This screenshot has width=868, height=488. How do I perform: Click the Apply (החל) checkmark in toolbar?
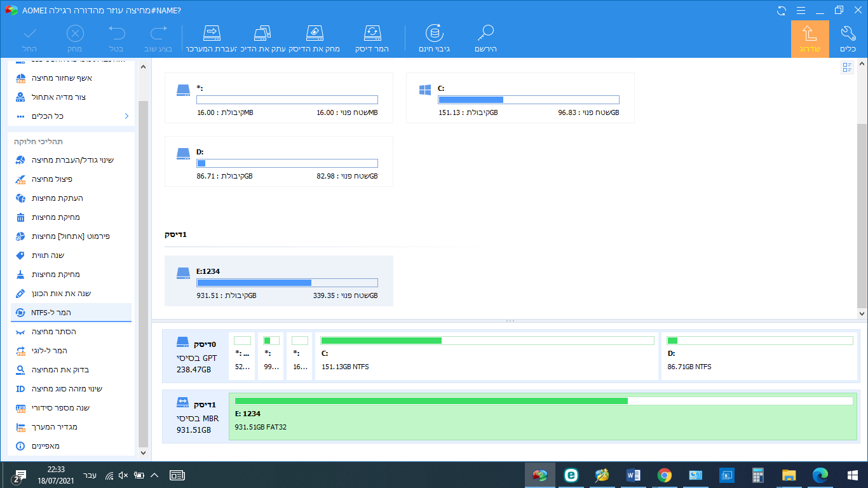click(x=30, y=39)
